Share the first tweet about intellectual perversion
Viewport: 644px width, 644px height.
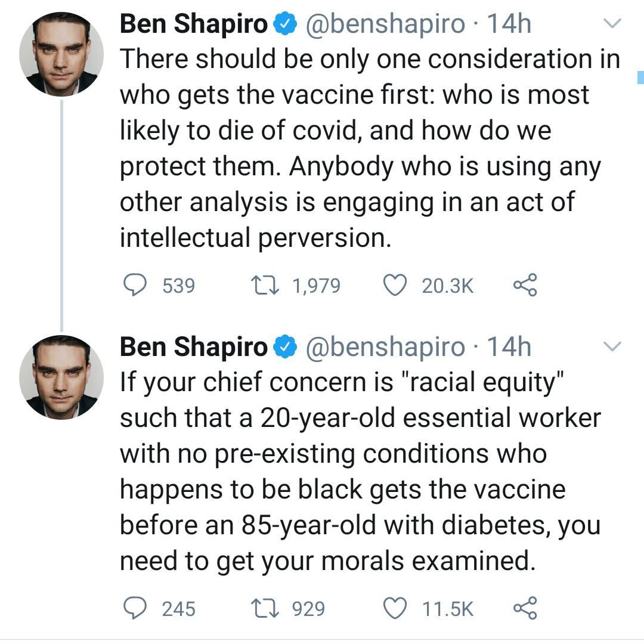pos(525,286)
